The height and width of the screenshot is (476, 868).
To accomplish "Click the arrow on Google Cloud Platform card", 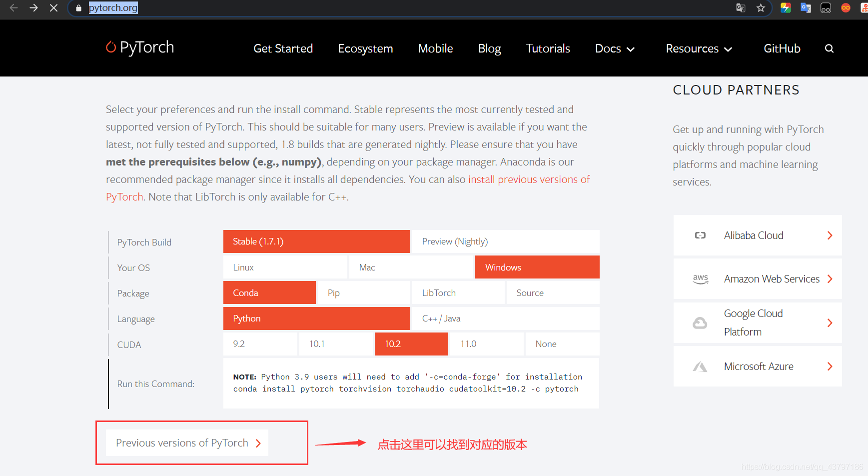I will click(x=830, y=323).
